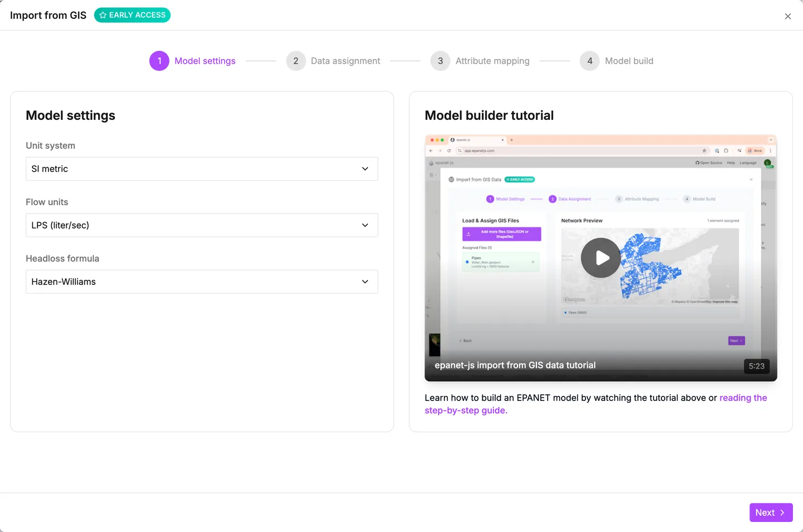
Task: Click the 'Model settings' panel heading
Action: click(x=70, y=115)
